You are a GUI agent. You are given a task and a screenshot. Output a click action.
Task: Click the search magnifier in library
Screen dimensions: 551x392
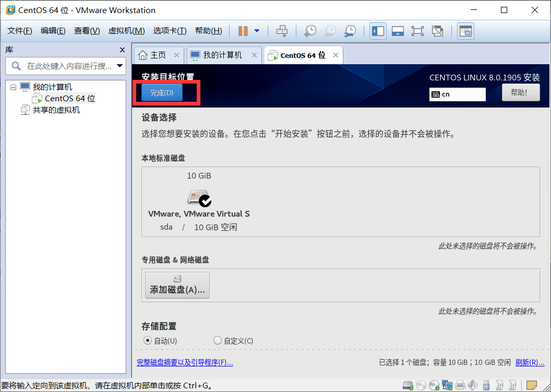[x=16, y=66]
